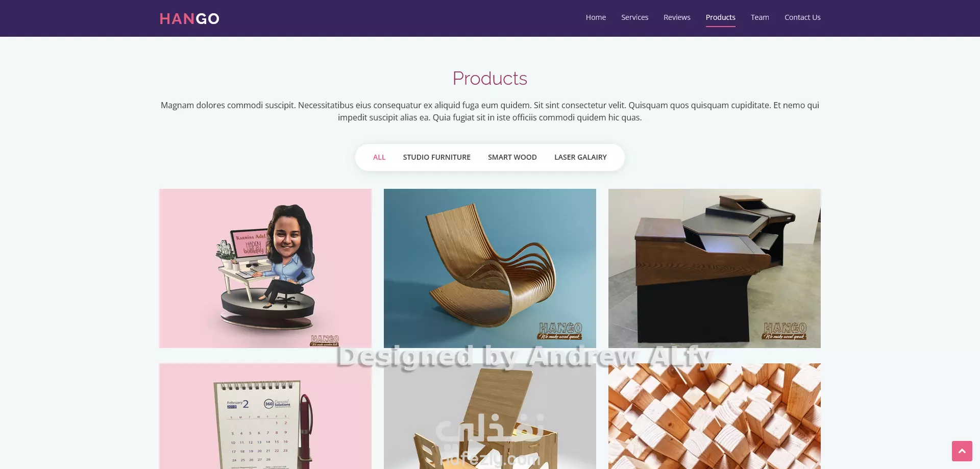Screen dimensions: 980x469
Task: Open the birthday caricature product image
Action: [265, 268]
